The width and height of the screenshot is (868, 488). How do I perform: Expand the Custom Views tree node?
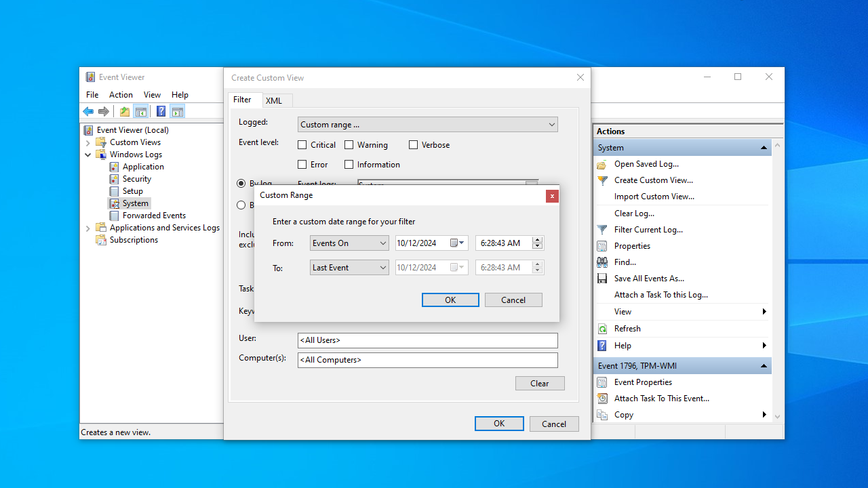coord(88,142)
